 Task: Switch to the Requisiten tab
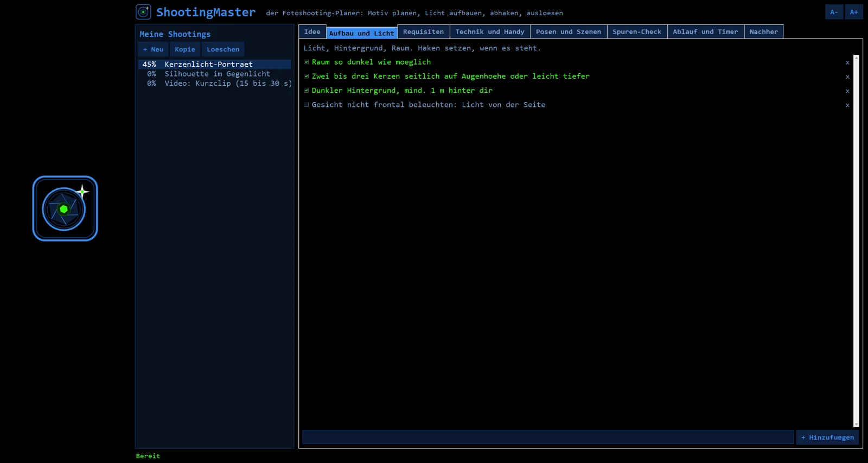[423, 31]
